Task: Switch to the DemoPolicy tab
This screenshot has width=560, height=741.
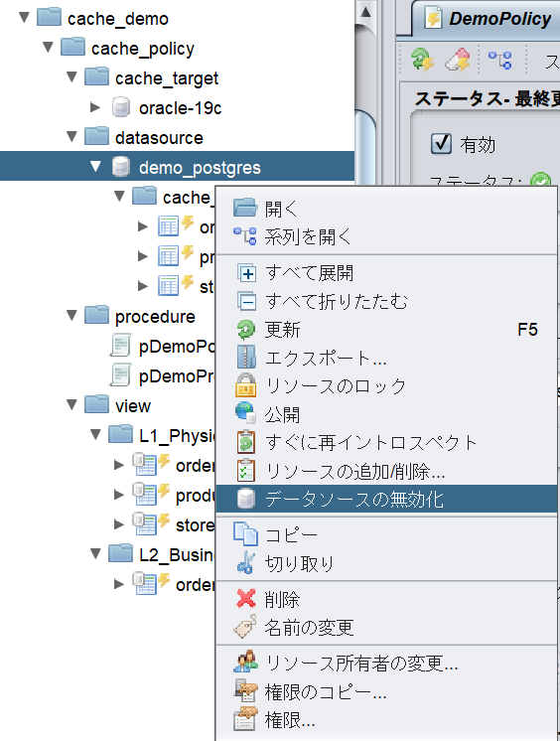Action: 489,19
